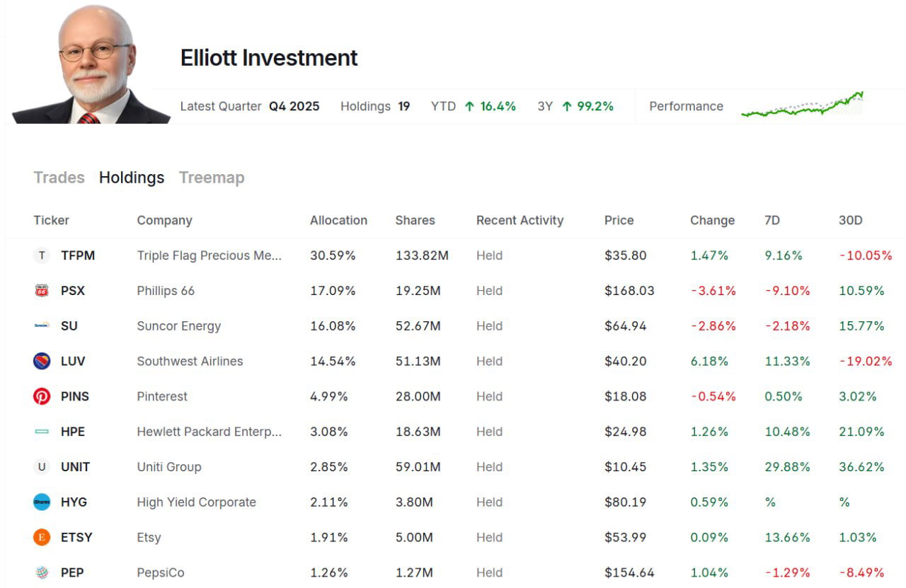
Task: Sort by the 30D column header
Action: (x=850, y=220)
